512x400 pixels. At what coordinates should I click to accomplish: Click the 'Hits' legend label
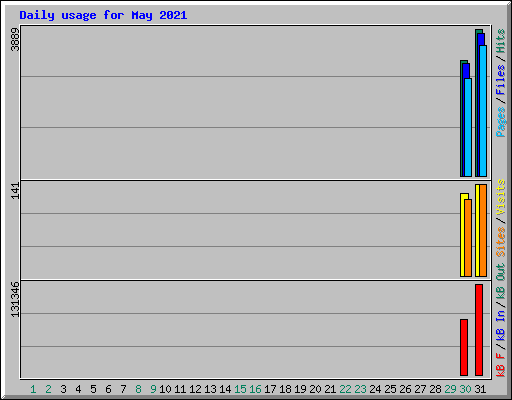coord(501,41)
